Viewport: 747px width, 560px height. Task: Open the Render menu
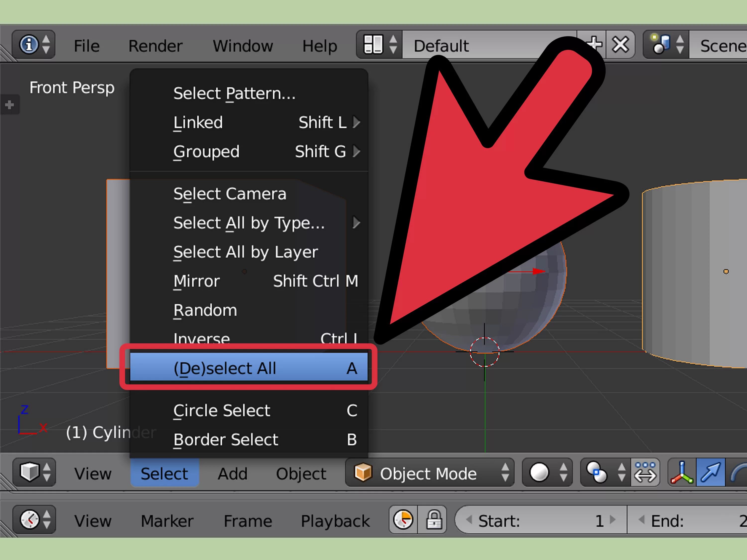155,46
